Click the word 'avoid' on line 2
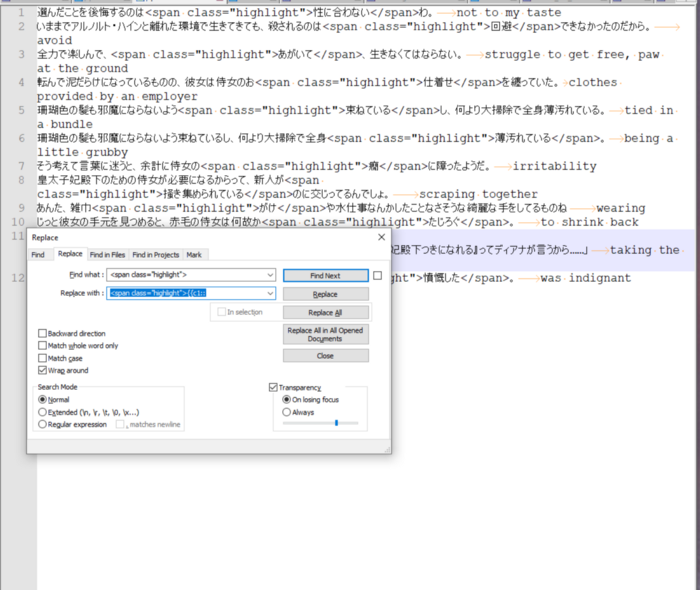The height and width of the screenshot is (590, 700). pyautogui.click(x=54, y=41)
